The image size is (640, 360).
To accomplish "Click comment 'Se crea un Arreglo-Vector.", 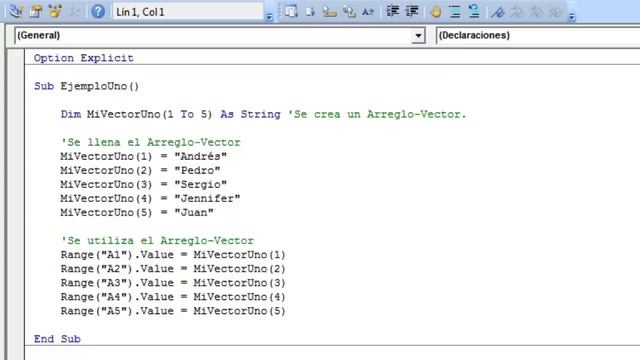I will click(x=377, y=114).
